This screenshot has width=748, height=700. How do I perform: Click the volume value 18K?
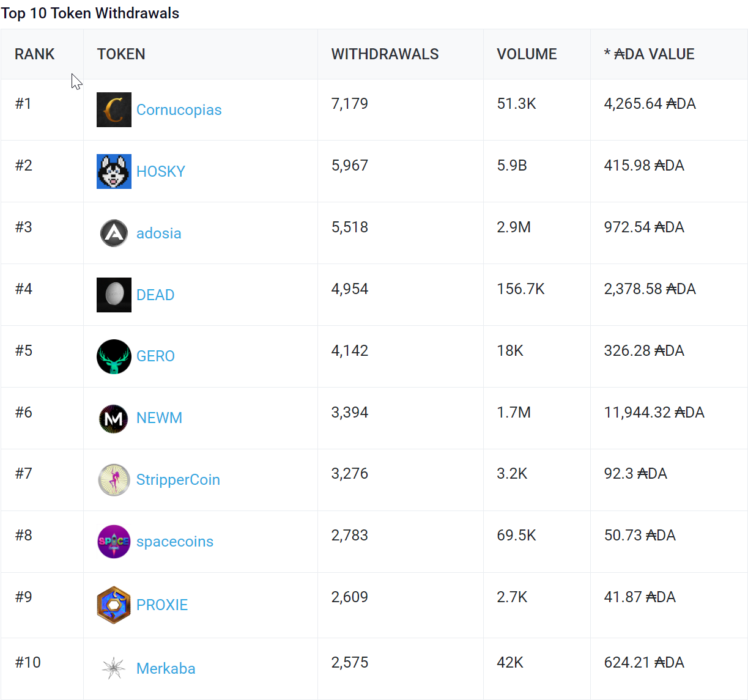pyautogui.click(x=510, y=351)
